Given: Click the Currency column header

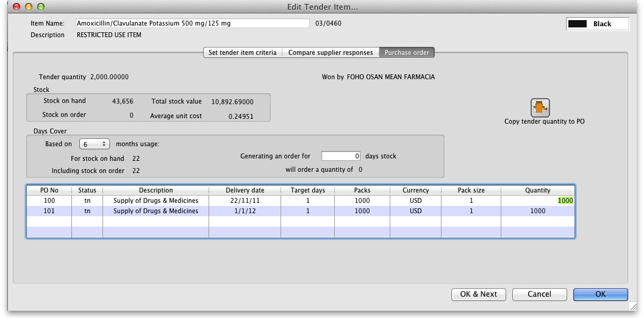Looking at the screenshot, I should coord(415,190).
